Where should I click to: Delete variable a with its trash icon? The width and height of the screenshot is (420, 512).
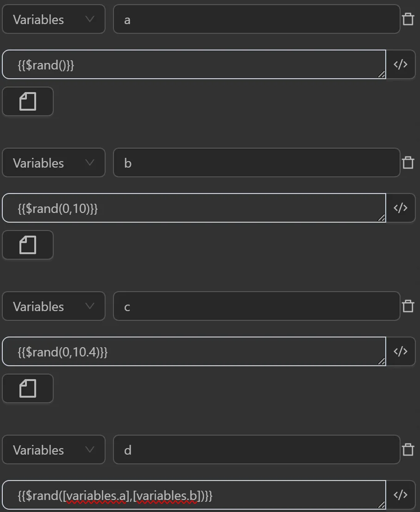pyautogui.click(x=408, y=19)
